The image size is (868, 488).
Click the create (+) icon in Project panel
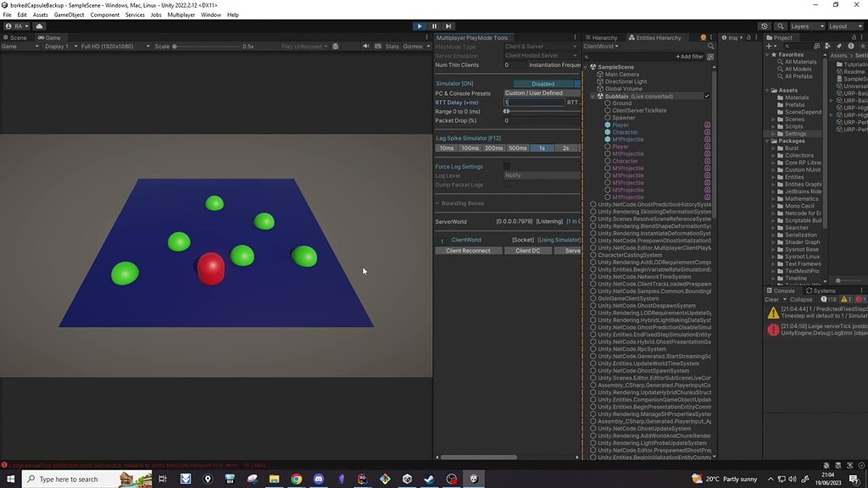(x=769, y=46)
